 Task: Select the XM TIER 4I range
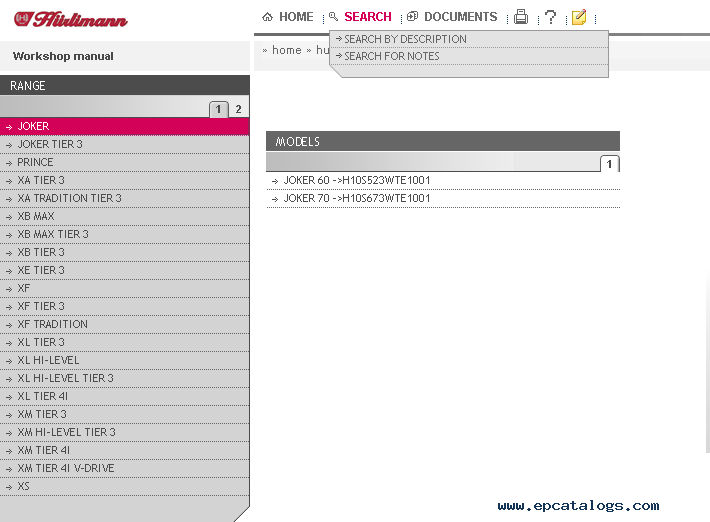point(125,450)
